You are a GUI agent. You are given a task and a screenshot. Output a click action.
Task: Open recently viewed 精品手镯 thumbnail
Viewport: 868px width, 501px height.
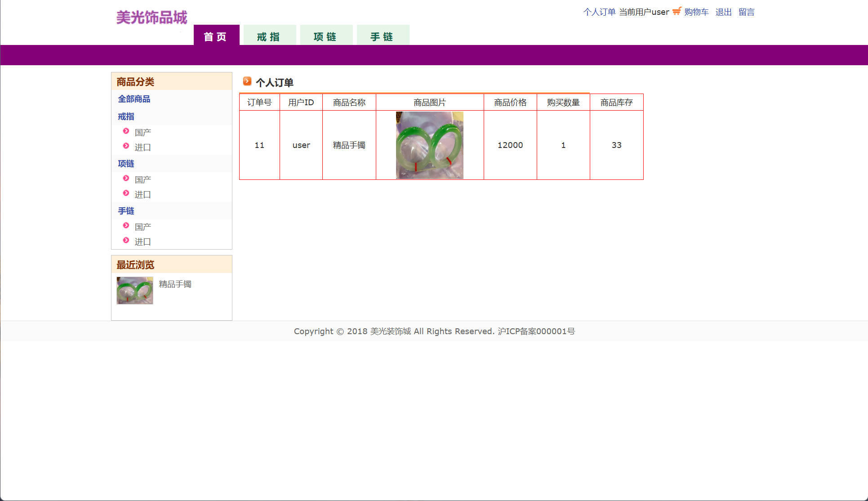[135, 291]
